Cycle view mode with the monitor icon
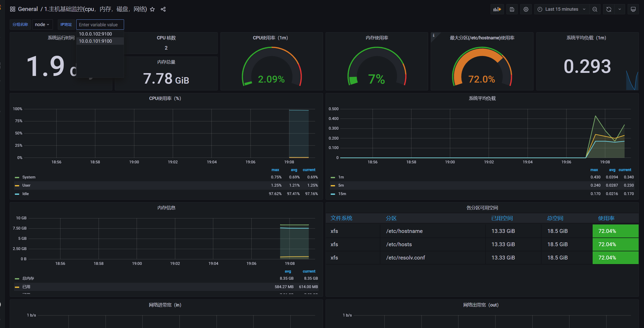The image size is (644, 328). 633,9
